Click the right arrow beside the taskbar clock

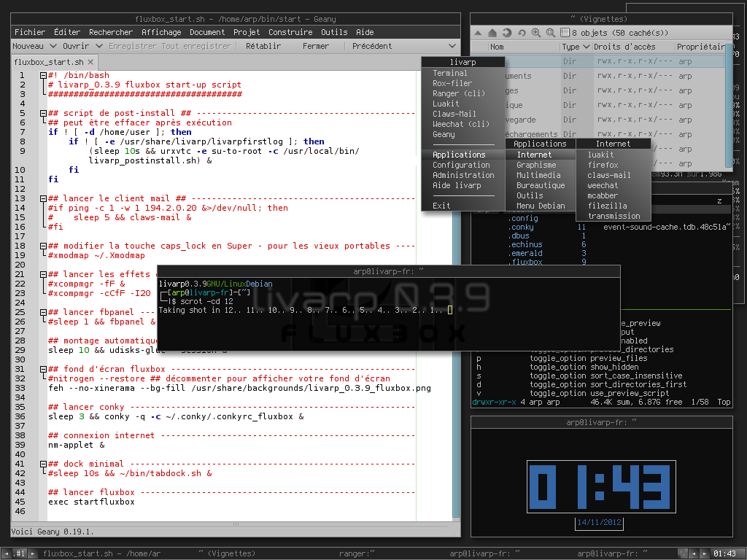[x=704, y=554]
